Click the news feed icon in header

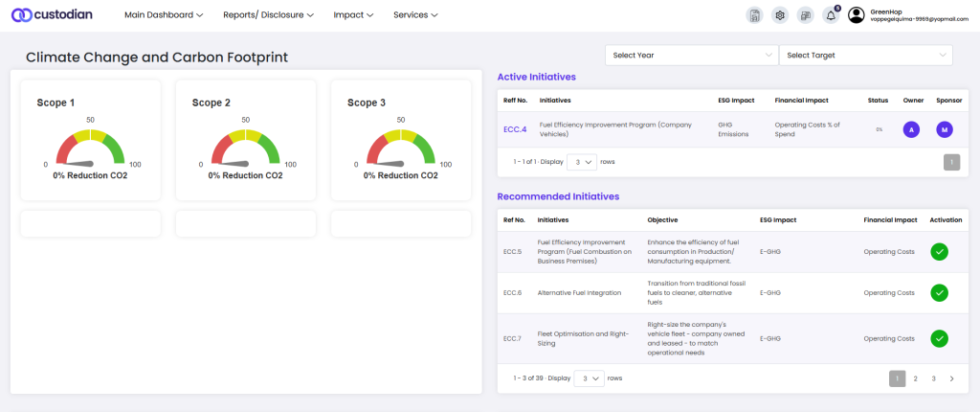[x=805, y=15]
